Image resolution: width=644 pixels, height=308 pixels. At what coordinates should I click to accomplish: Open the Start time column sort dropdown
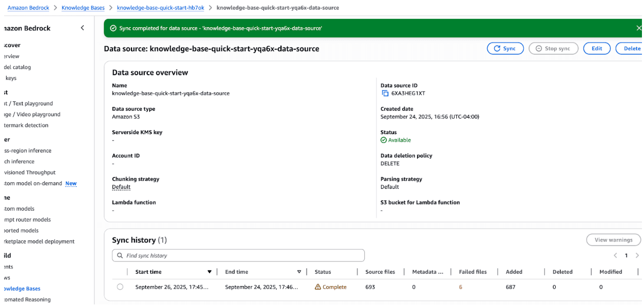(210, 272)
